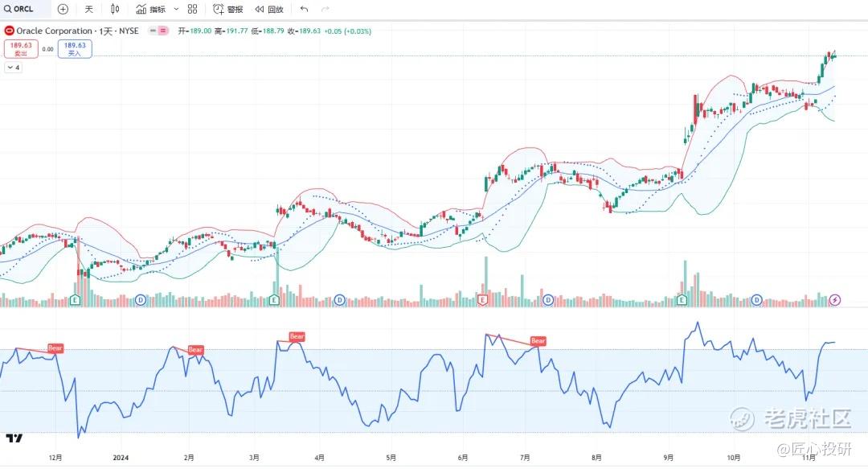The height and width of the screenshot is (469, 868).
Task: Click the purple lightning event icon
Action: pos(835,300)
